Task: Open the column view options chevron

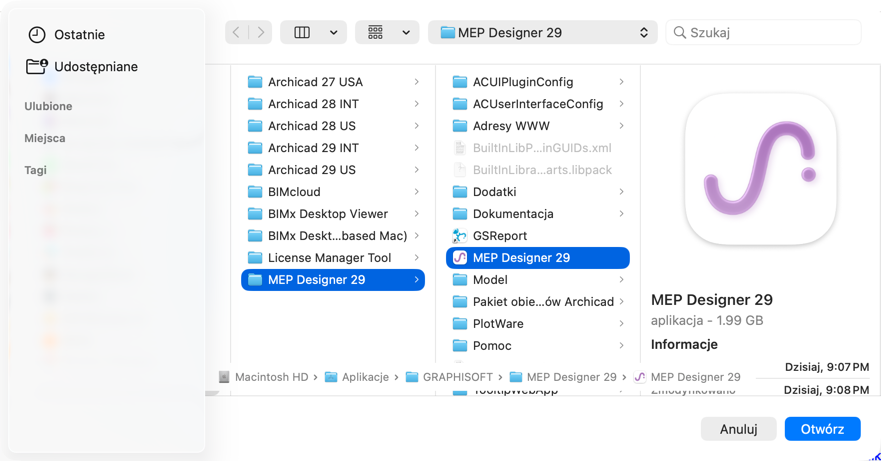Action: pyautogui.click(x=334, y=33)
